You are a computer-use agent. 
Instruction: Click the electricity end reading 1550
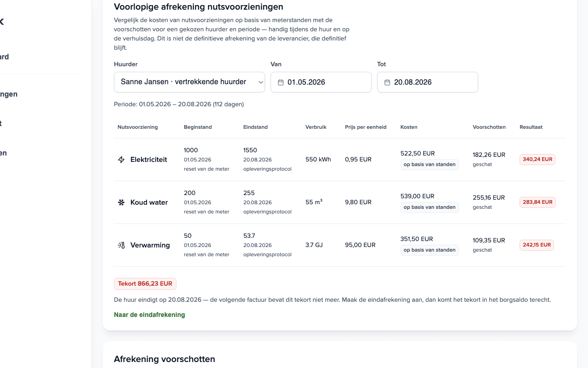[250, 150]
